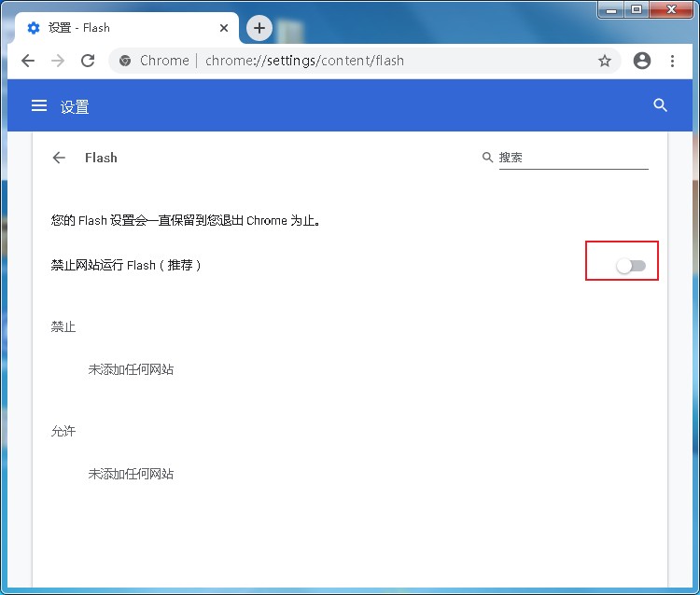Open the Chrome profile avatar

(642, 61)
